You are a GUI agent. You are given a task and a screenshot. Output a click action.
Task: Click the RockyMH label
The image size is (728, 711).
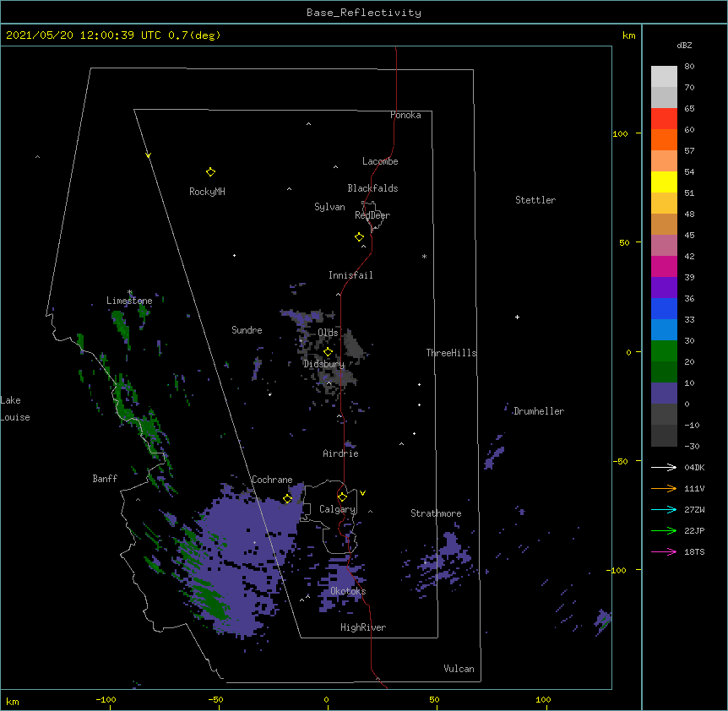click(207, 192)
